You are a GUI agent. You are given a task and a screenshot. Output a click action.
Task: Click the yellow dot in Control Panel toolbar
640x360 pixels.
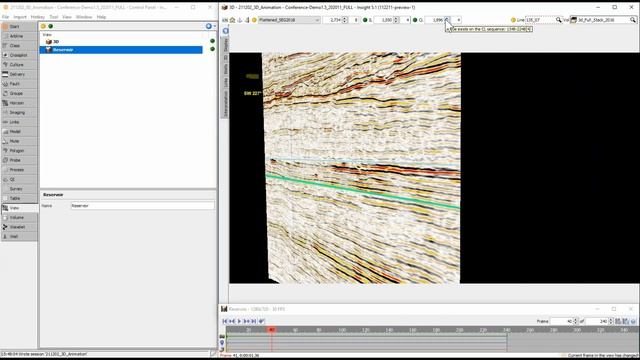43,26
